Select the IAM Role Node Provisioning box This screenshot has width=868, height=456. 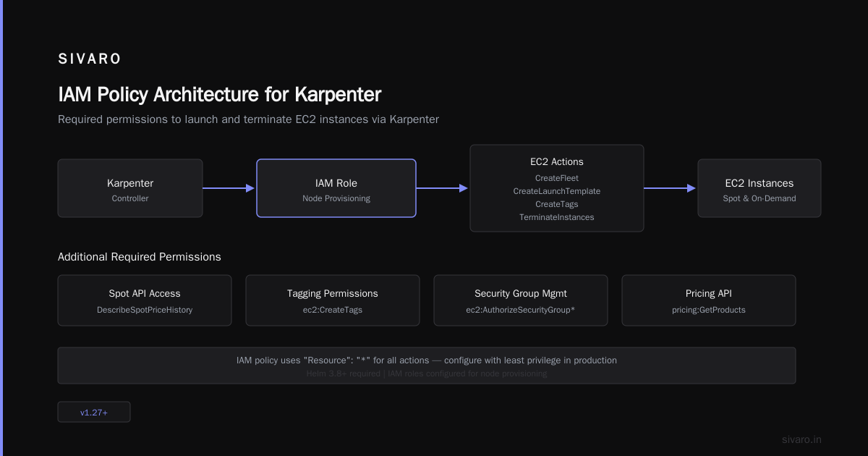[x=336, y=188]
